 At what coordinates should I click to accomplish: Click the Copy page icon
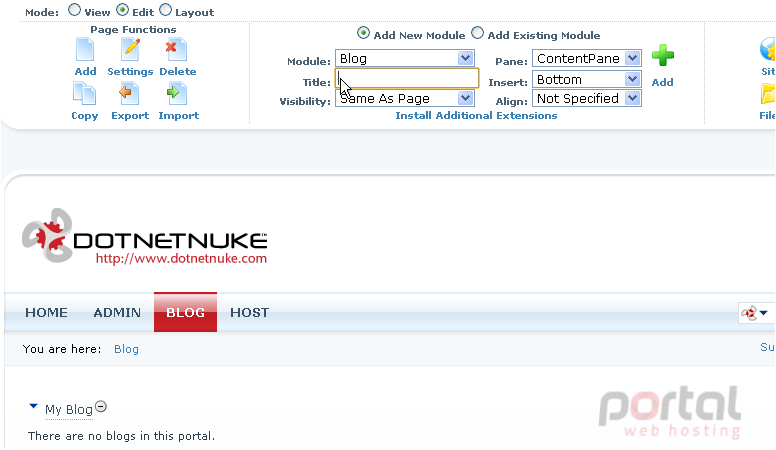pos(85,94)
